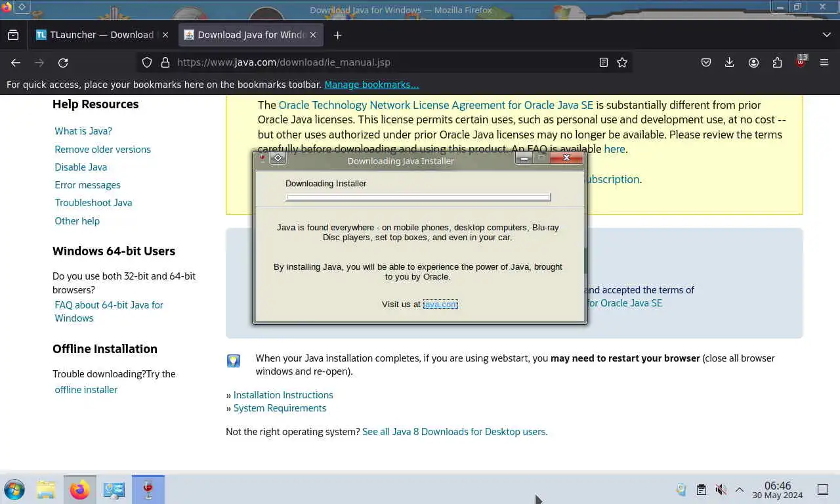Click the light bulb tip icon

(x=234, y=360)
